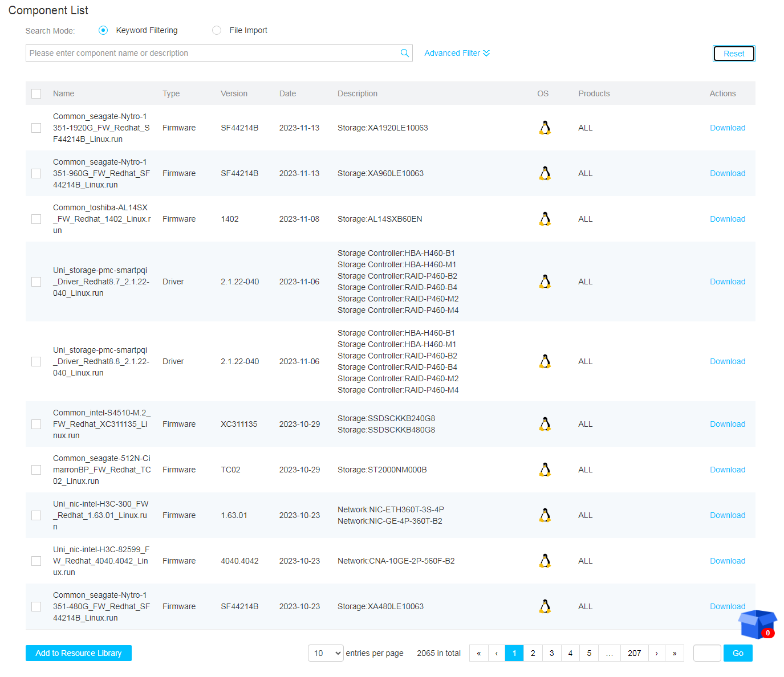
Task: Click the page number jump input box
Action: 707,653
